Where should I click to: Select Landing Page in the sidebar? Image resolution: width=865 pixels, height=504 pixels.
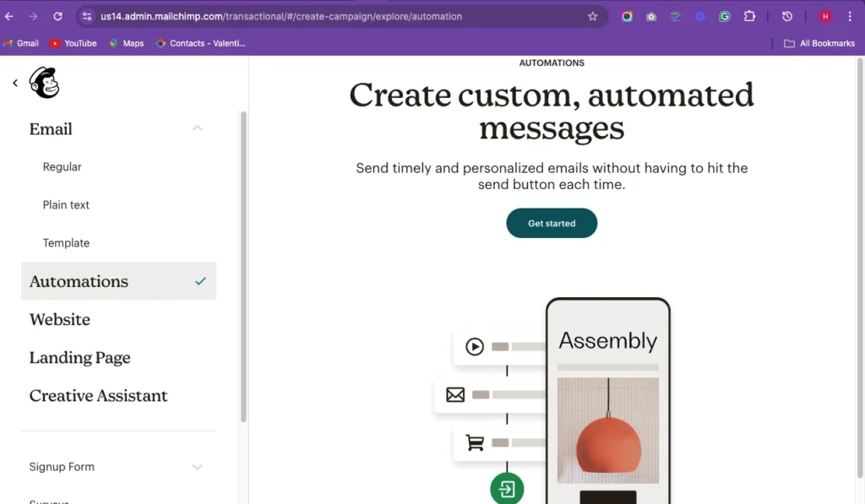(x=79, y=357)
